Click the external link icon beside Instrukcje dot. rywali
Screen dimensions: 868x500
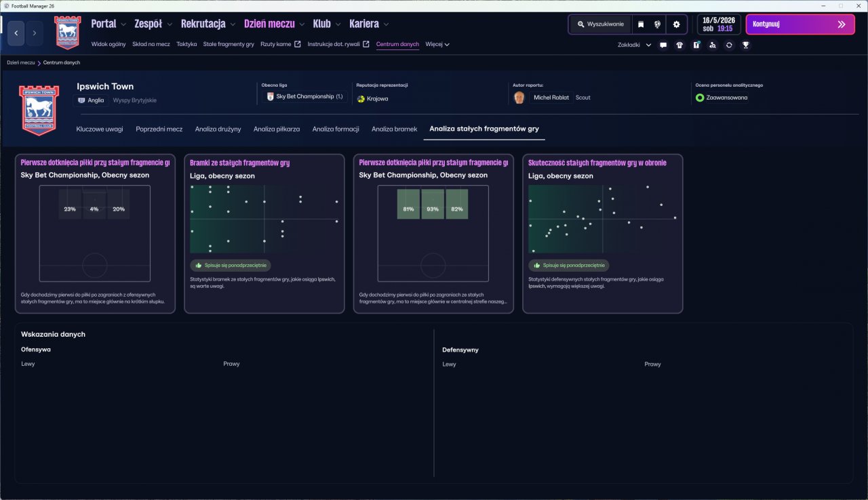[366, 45]
